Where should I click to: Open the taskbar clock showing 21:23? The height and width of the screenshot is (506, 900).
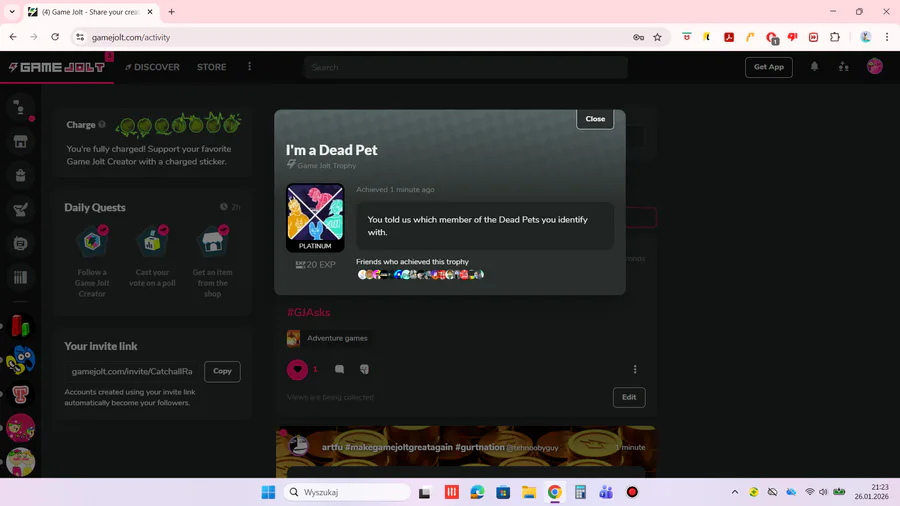pyautogui.click(x=871, y=492)
